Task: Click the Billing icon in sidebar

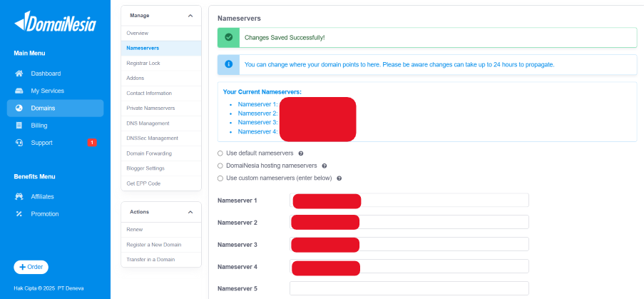Action: tap(19, 126)
